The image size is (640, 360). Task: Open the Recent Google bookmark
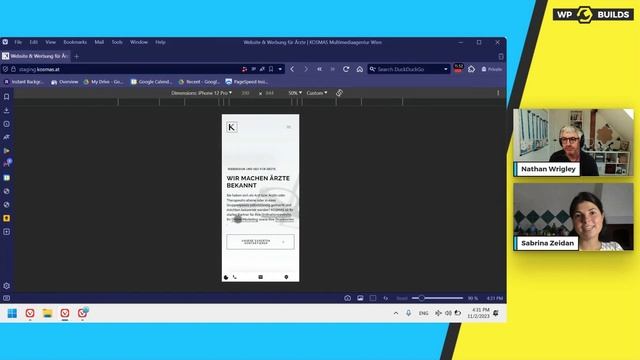[199, 82]
